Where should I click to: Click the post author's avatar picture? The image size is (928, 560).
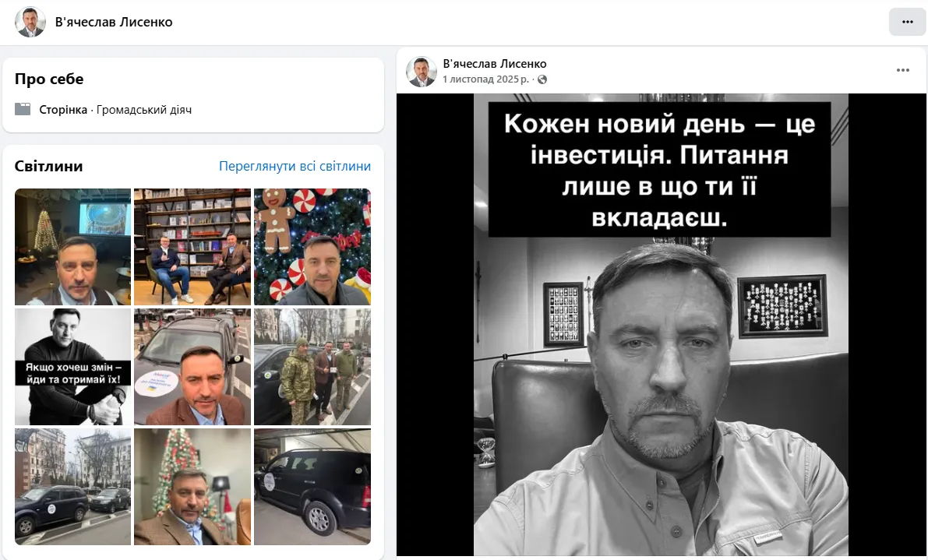pos(422,72)
